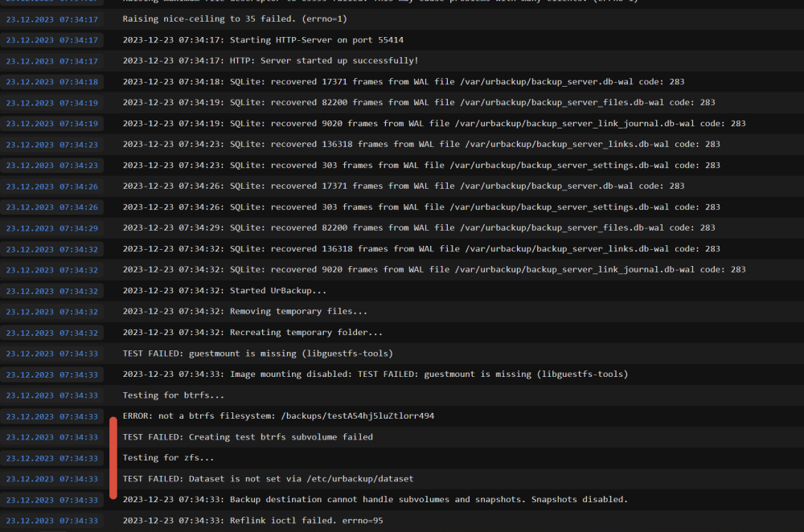Click timestamp beside 'Snapshots disabled.' message

point(51,500)
